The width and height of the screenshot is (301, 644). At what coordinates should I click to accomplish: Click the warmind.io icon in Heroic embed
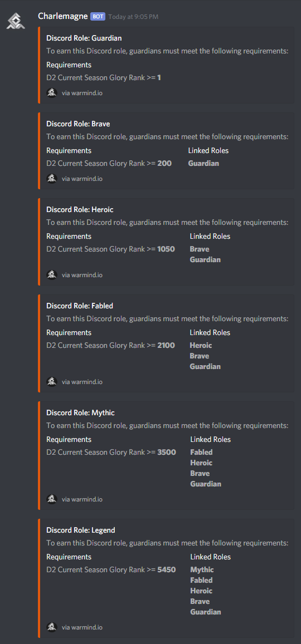tap(52, 275)
